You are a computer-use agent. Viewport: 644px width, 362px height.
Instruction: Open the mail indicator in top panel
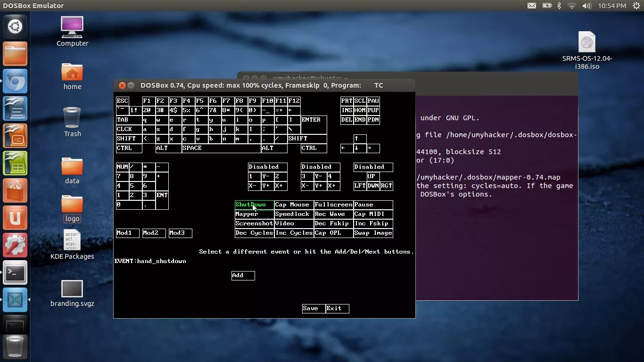click(531, 6)
